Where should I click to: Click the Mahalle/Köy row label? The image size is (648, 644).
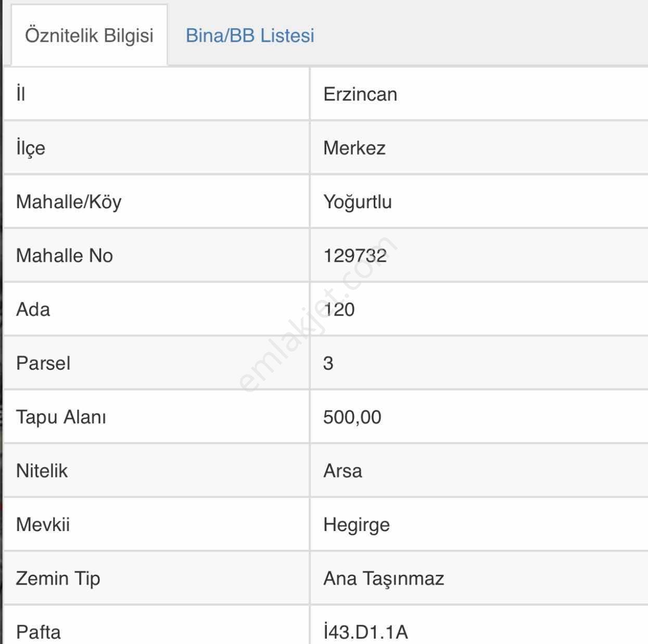click(x=69, y=202)
